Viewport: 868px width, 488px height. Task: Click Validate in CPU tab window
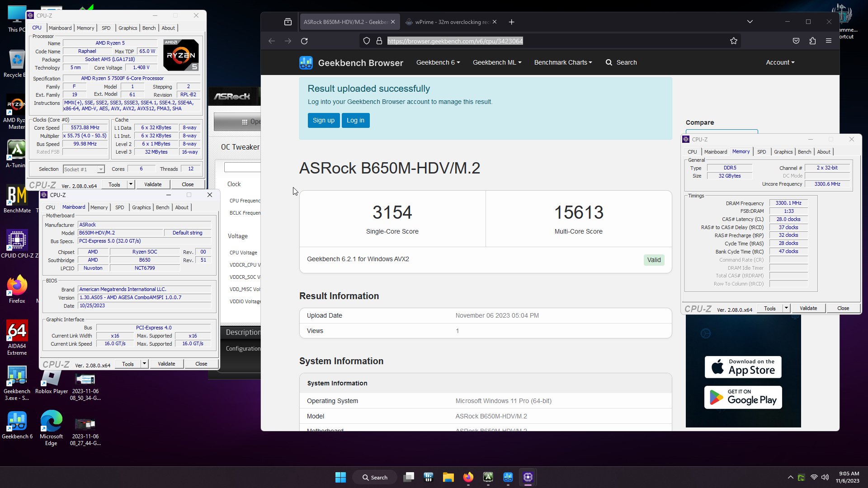coord(153,184)
